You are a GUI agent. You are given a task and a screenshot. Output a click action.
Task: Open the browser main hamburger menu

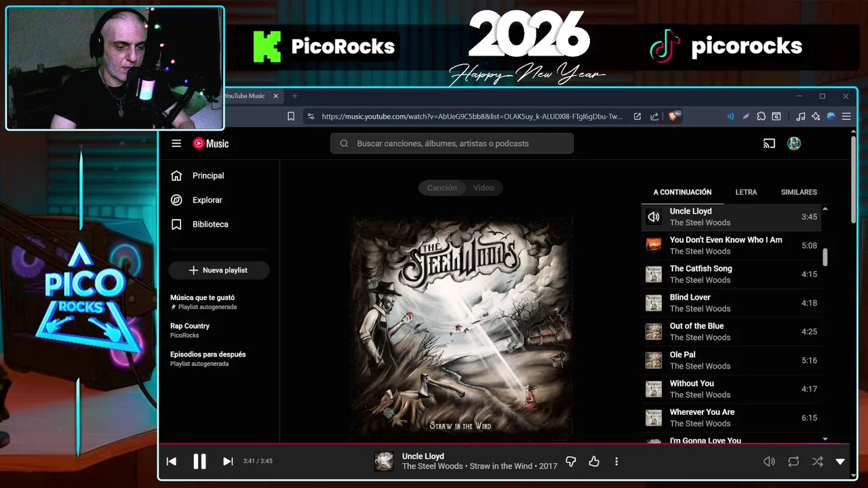(x=846, y=117)
